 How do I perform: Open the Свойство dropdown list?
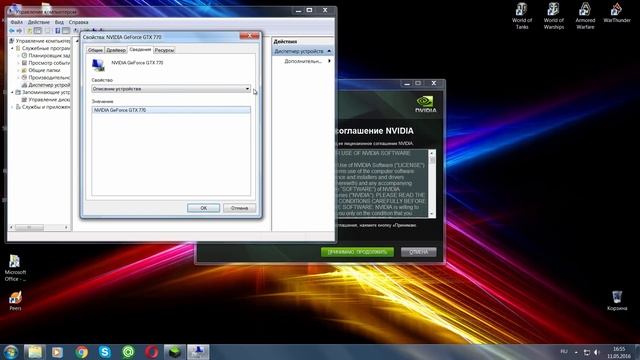171,89
